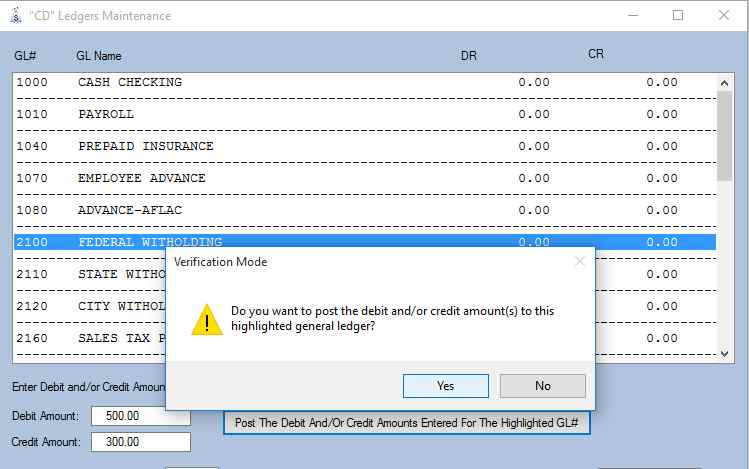Viewport: 749px width, 469px height.
Task: Maximize the Ledgers Maintenance window
Action: coord(678,15)
